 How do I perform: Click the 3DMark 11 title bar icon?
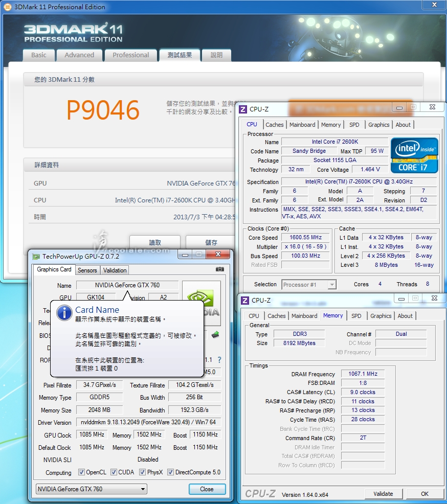[x=7, y=7]
